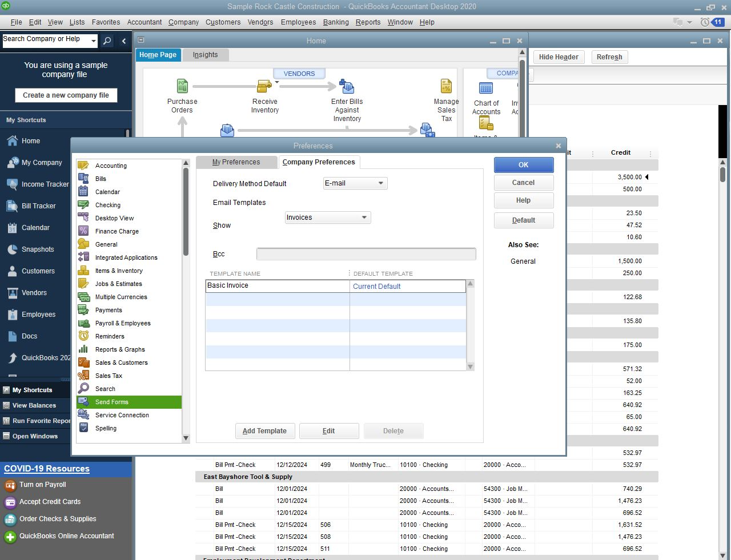Screen dimensions: 731x560
Task: Open reminders clock icon in menu bar
Action: point(705,22)
